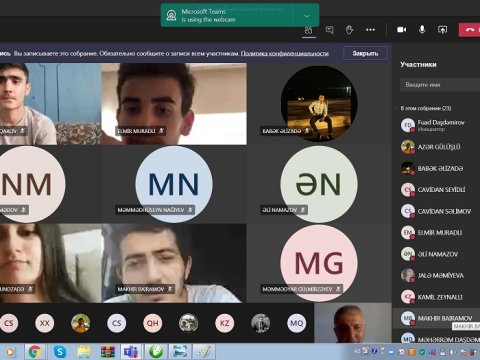Dismiss recording banner with Закрыть button

point(365,53)
